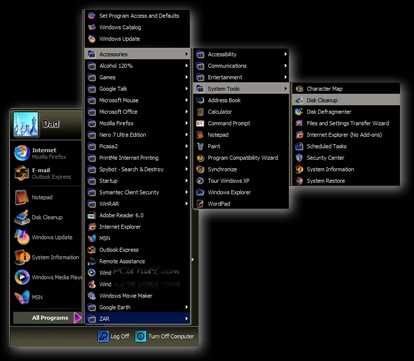
Task: Open the System Tools menu entry
Action: 241,89
